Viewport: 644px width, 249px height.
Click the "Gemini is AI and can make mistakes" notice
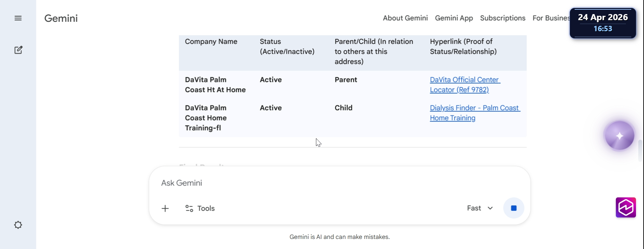point(339,237)
